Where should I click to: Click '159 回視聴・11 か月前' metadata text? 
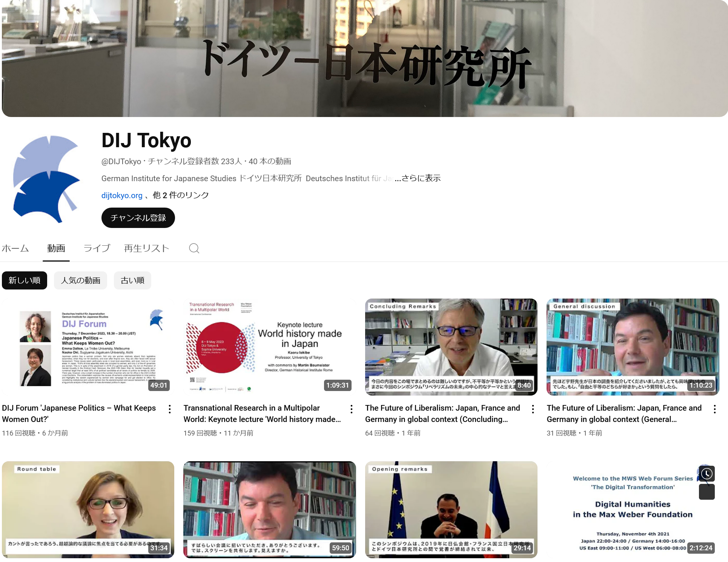click(218, 433)
